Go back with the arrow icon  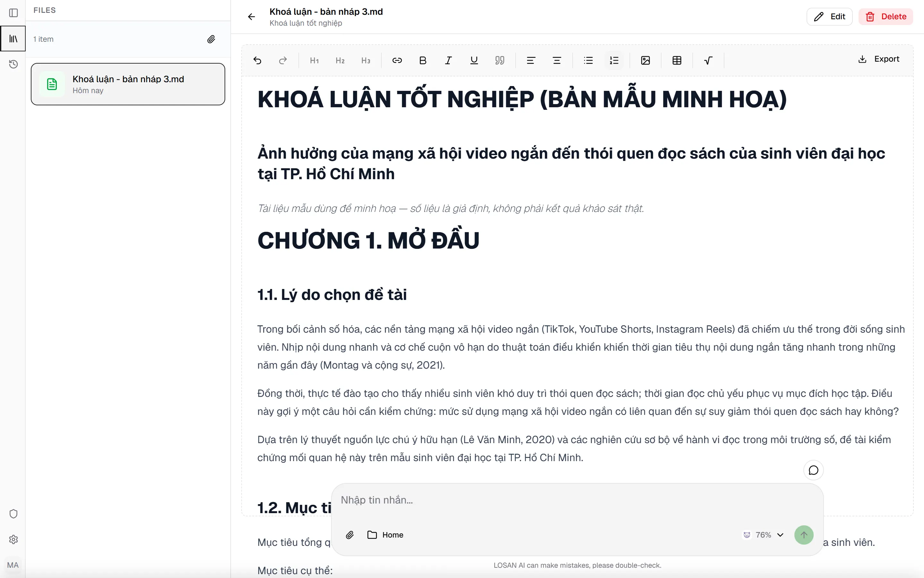point(251,16)
